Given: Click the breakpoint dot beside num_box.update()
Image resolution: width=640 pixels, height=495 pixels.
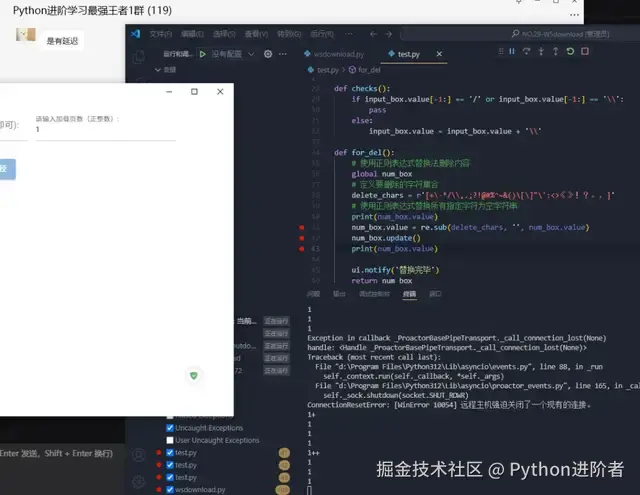Looking at the screenshot, I should 302,238.
